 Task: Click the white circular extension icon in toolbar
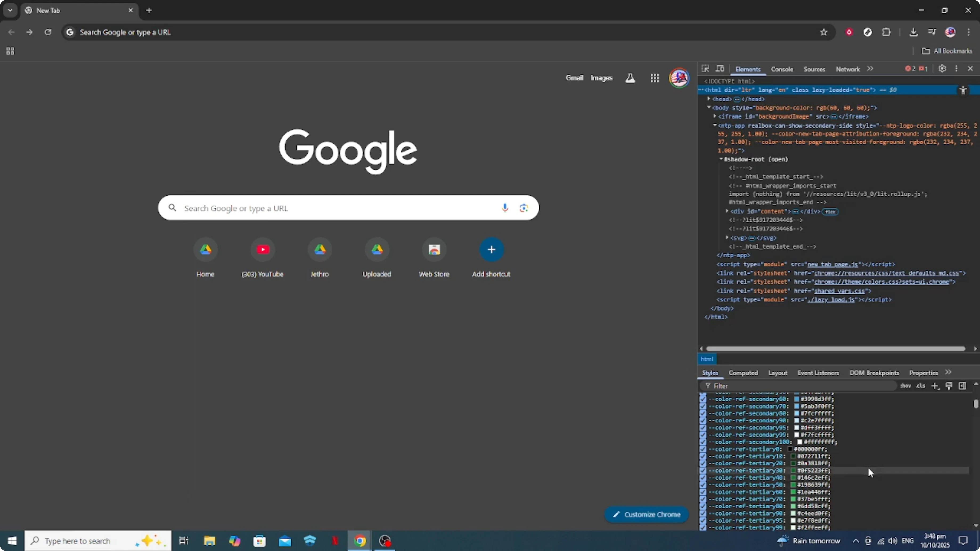[868, 32]
